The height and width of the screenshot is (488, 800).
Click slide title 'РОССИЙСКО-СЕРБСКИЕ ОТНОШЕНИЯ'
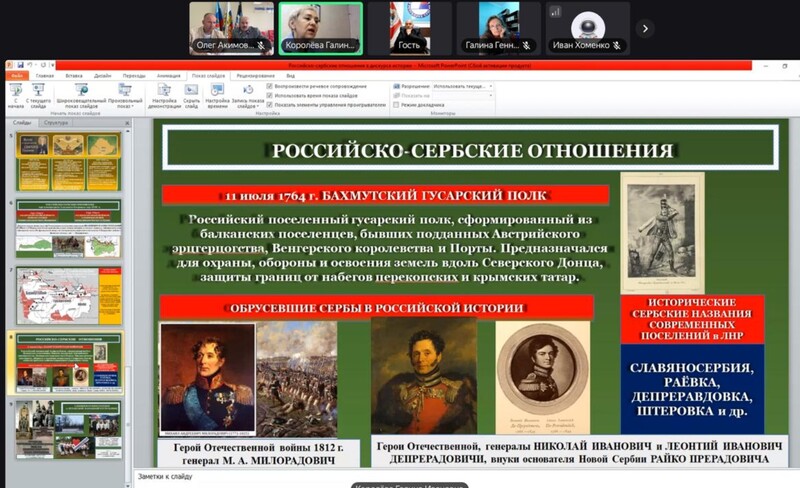click(x=472, y=150)
